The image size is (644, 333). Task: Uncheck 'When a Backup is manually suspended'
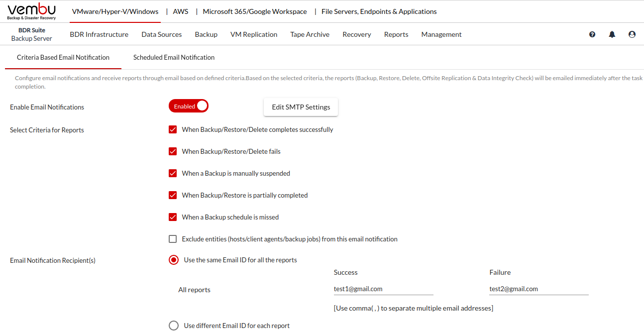point(173,173)
